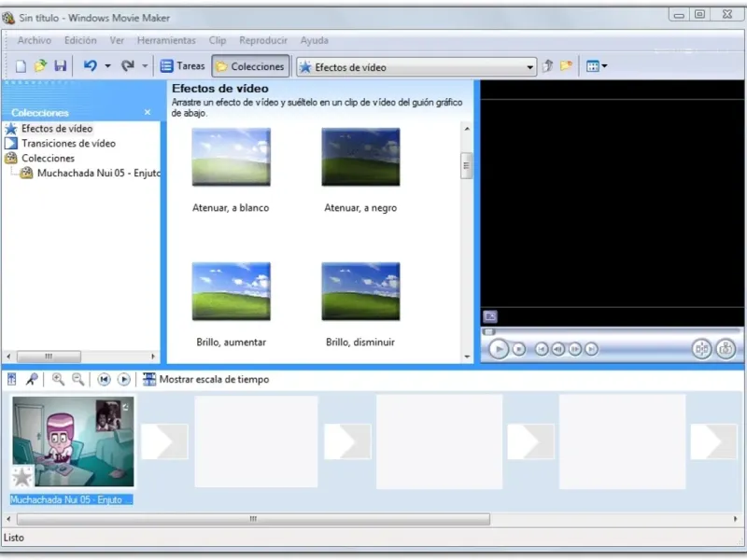Click the storyboard zoom in magnifier

pyautogui.click(x=58, y=379)
